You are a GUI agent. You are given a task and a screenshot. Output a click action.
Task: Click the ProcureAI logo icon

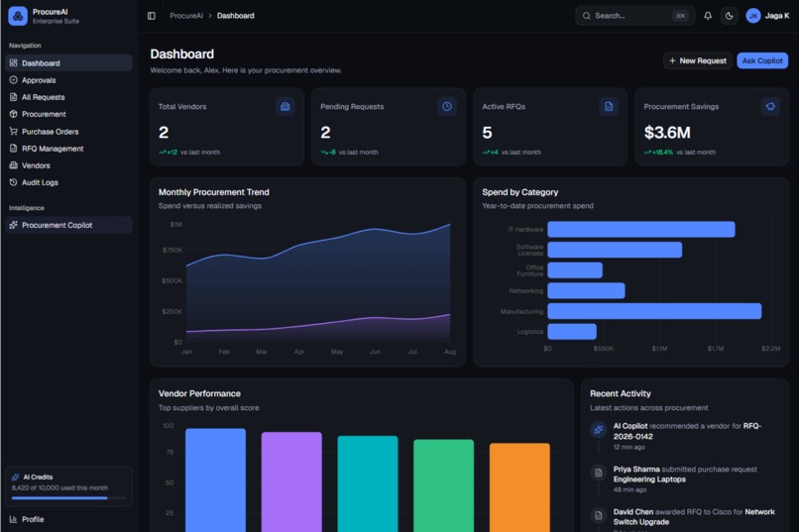[x=18, y=16]
